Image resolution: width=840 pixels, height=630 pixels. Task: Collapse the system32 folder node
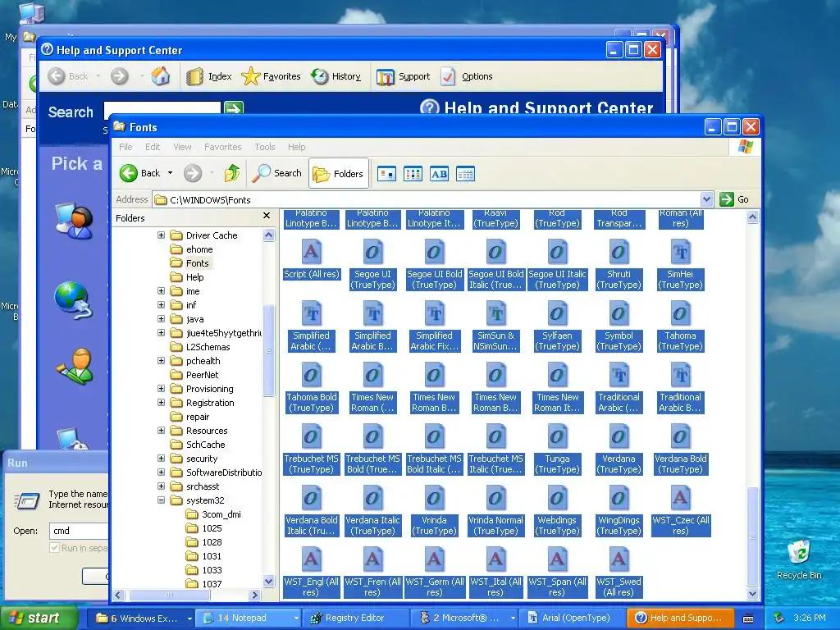(x=161, y=500)
